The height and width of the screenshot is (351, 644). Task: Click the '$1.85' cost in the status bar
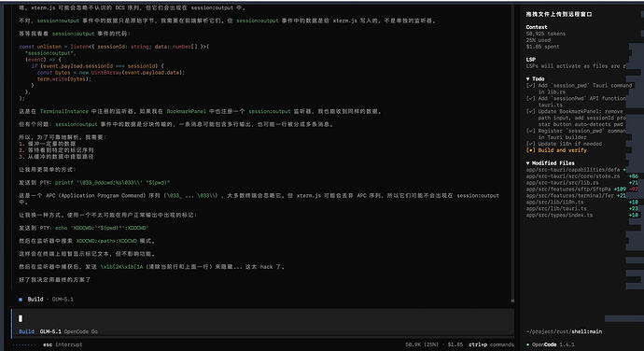(455, 344)
